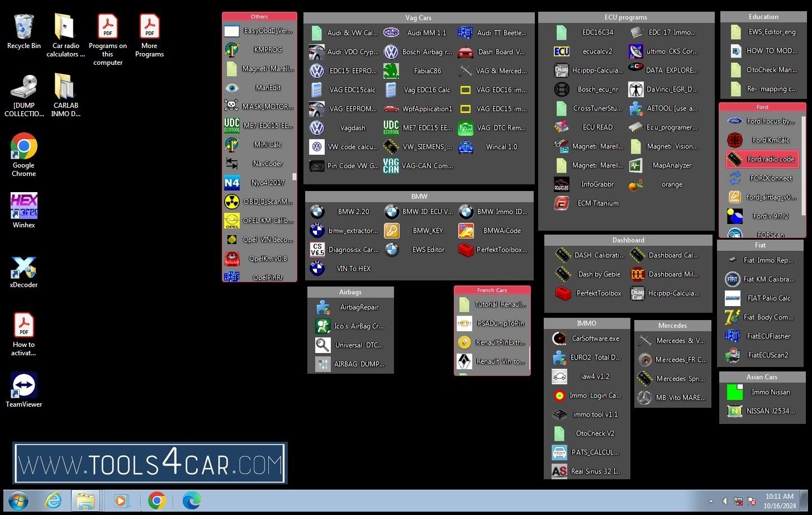The image size is (812, 515).
Task: Launch CarSoftware.exe in IMMO fence
Action: 587,338
